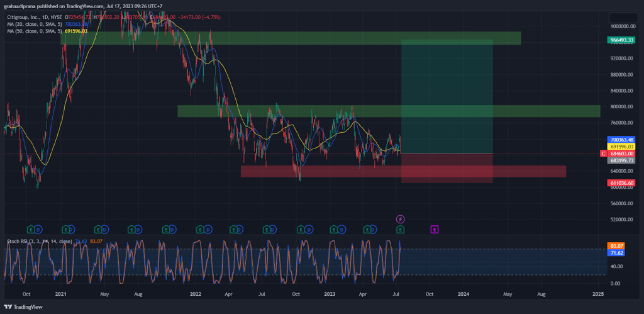Screen dimensions: 644x314
Task: Open the earnings marker just after Oct 2022
Action: (300, 229)
